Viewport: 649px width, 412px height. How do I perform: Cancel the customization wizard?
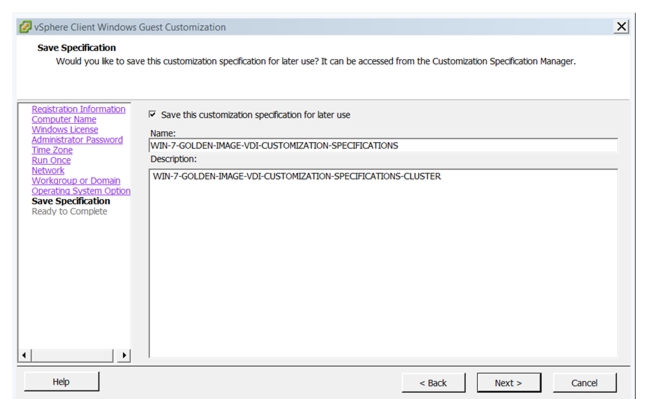(584, 383)
